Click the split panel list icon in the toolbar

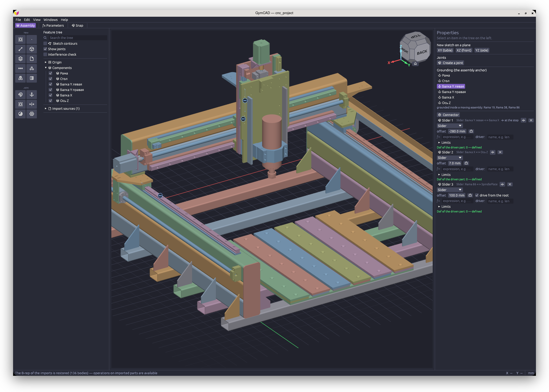(x=32, y=78)
